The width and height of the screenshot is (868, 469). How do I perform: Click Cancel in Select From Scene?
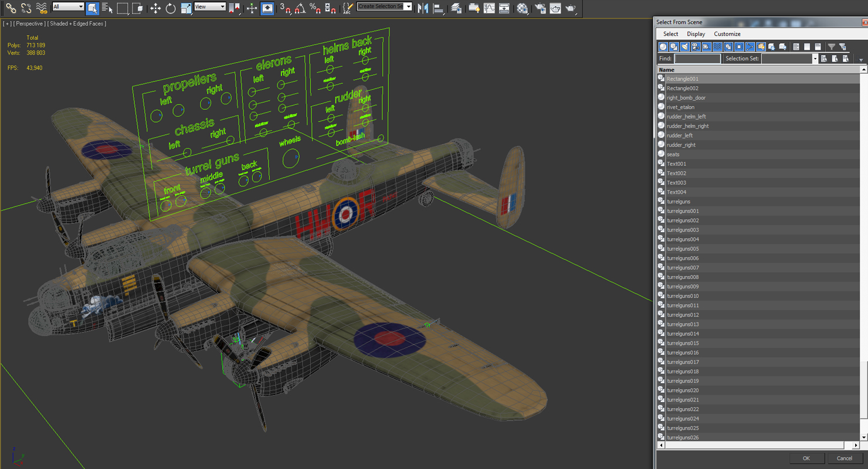pos(845,458)
